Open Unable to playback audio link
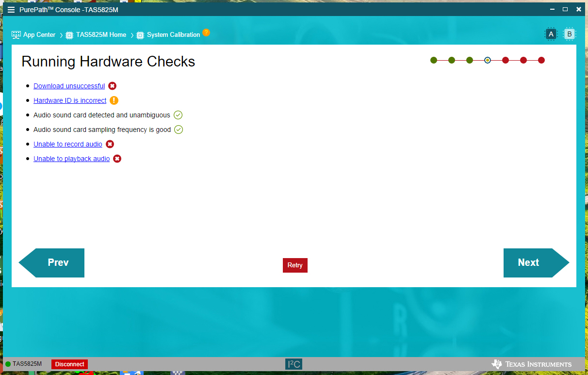The width and height of the screenshot is (588, 375). pyautogui.click(x=72, y=159)
